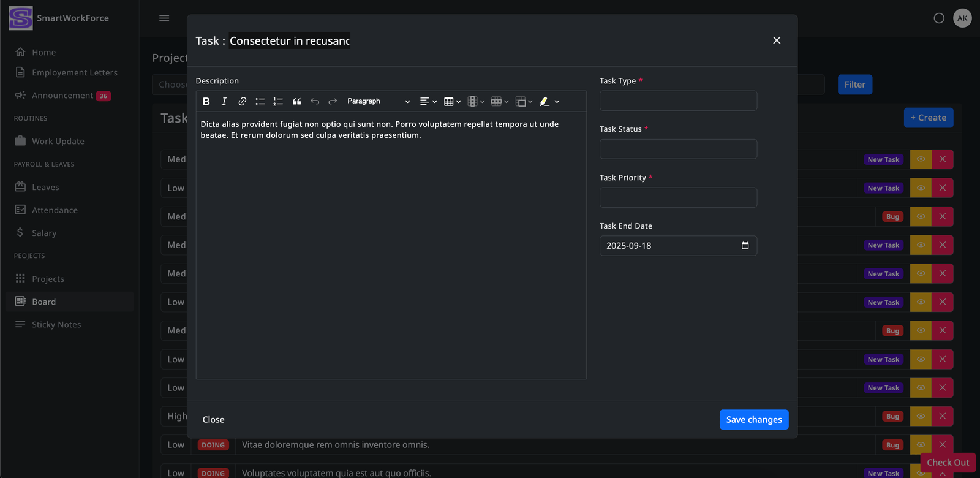Open the Task Type select field
Screen dimensions: 980x478
678,101
